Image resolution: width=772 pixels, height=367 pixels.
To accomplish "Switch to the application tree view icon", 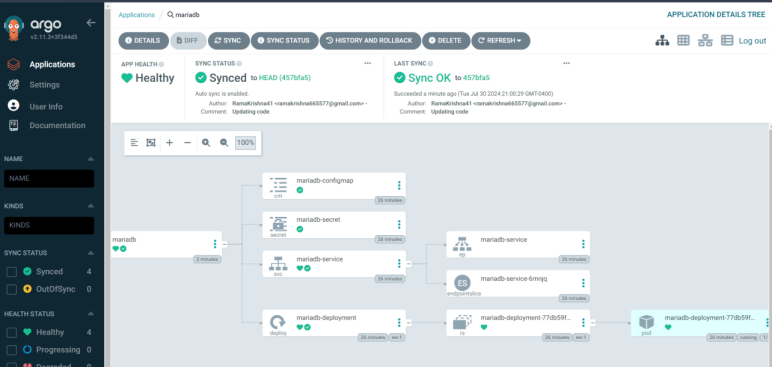I will 662,41.
